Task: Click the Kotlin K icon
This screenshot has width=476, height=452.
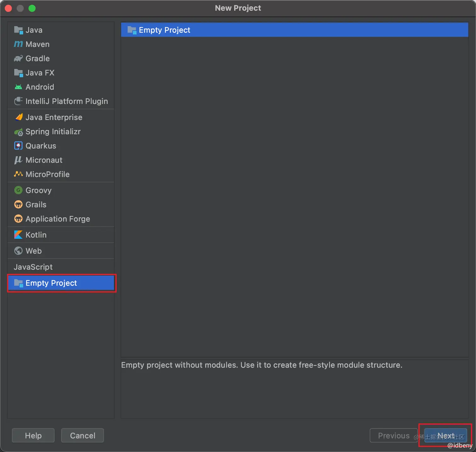Action: [18, 235]
